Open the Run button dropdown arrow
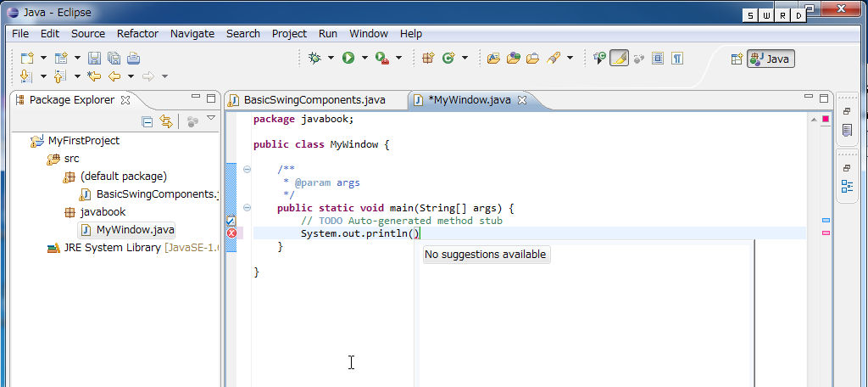Image resolution: width=868 pixels, height=387 pixels. click(x=364, y=58)
